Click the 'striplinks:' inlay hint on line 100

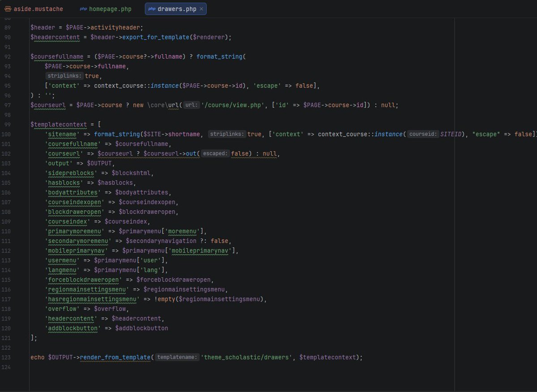(x=227, y=134)
